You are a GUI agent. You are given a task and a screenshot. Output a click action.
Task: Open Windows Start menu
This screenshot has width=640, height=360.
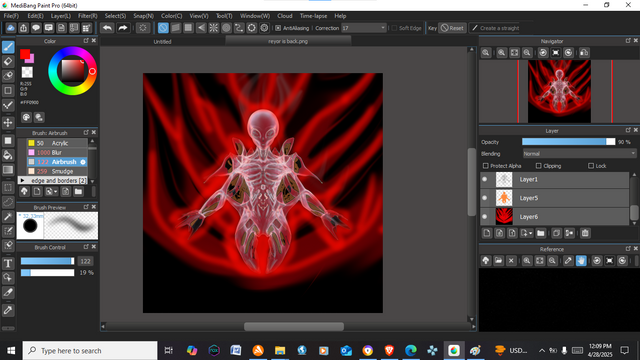tap(11, 351)
